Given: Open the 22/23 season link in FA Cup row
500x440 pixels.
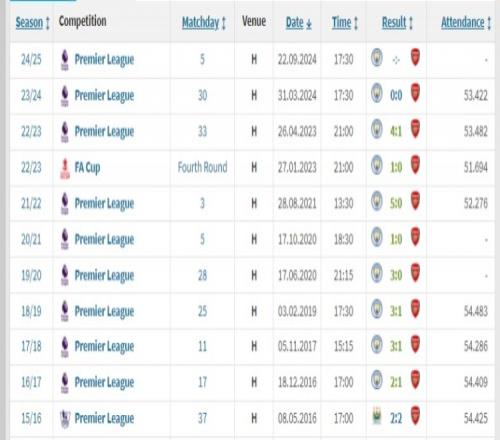Looking at the screenshot, I should click(x=31, y=168).
